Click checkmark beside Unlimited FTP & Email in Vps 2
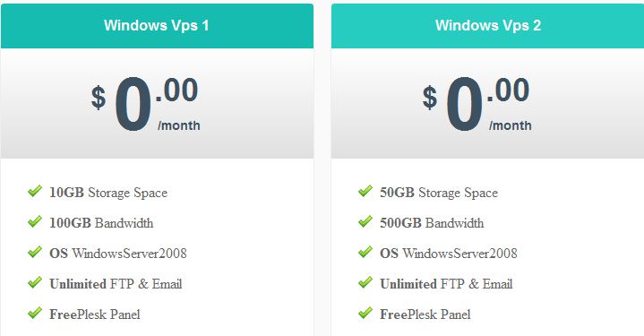The image size is (644, 336). click(x=365, y=282)
